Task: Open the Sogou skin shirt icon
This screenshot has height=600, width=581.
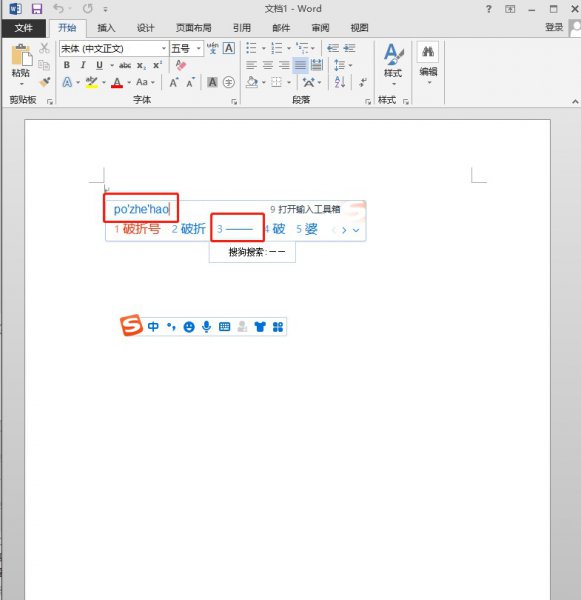Action: coord(260,326)
